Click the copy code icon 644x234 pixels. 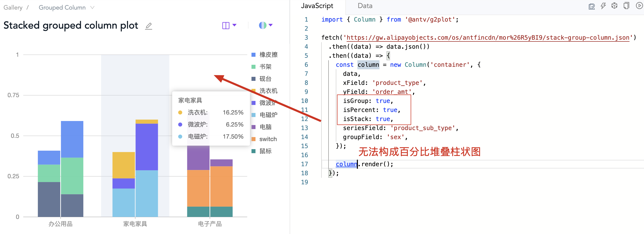point(626,6)
